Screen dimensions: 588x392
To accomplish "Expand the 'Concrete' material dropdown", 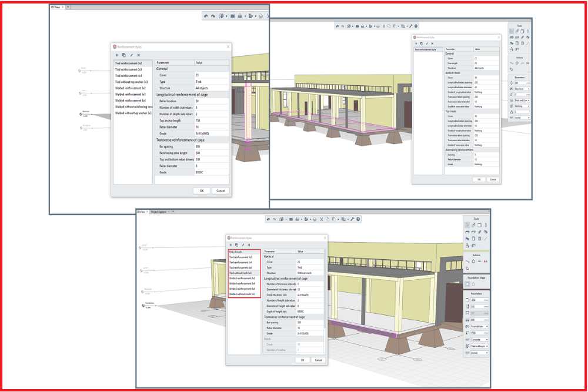I will (480, 339).
